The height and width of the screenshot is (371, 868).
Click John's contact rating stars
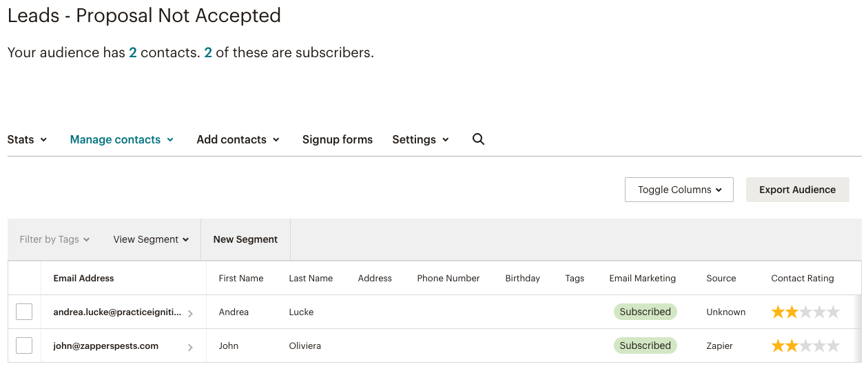coord(805,345)
